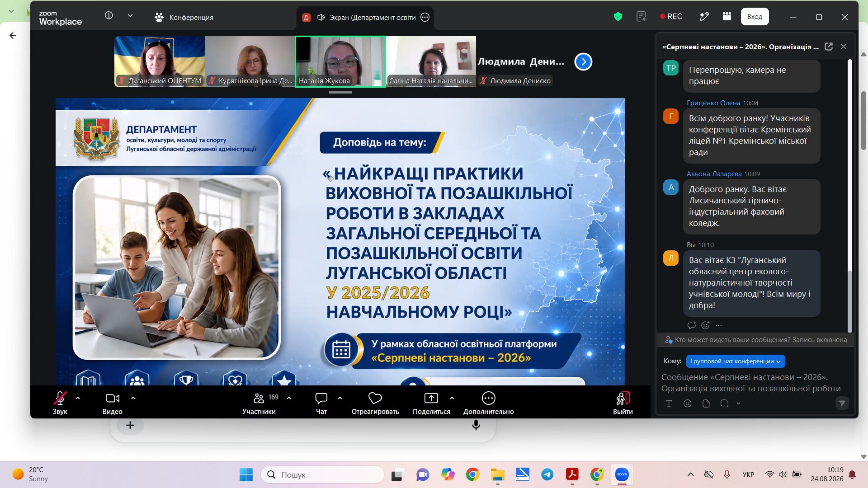This screenshot has width=868, height=488.
Task: Open the apps grid icon
Action: coord(726,17)
